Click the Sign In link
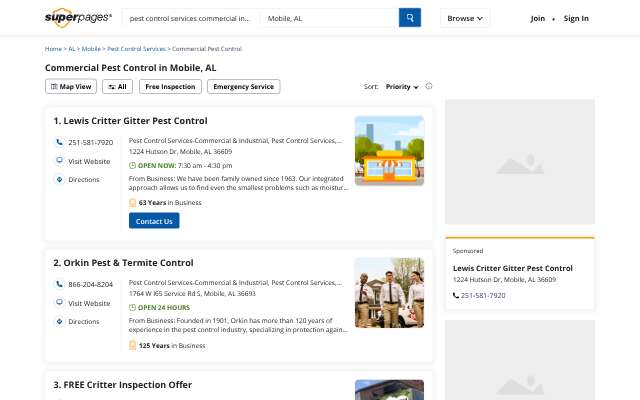This screenshot has width=640, height=400. tap(576, 18)
